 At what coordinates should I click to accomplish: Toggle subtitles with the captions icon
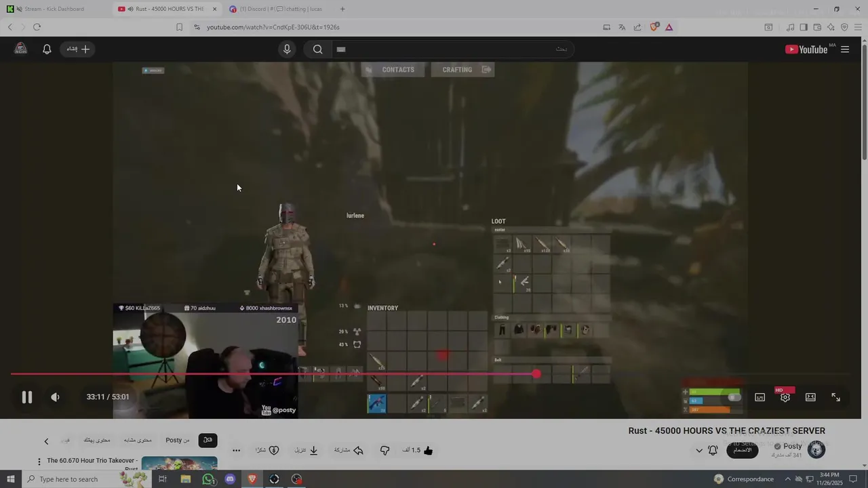coord(759,397)
